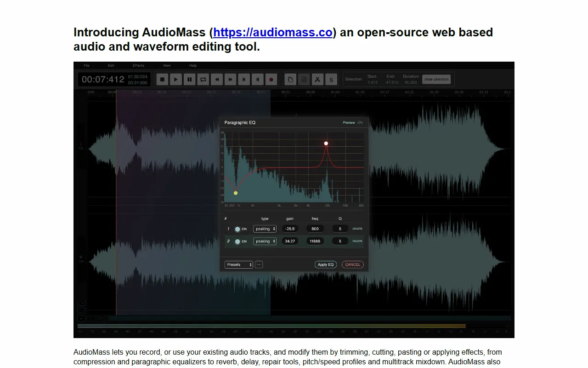Click band 2 gain field (24.27)

click(x=290, y=241)
